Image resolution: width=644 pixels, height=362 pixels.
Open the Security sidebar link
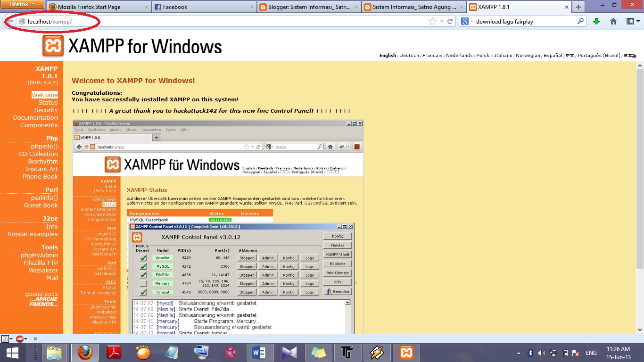[x=46, y=110]
